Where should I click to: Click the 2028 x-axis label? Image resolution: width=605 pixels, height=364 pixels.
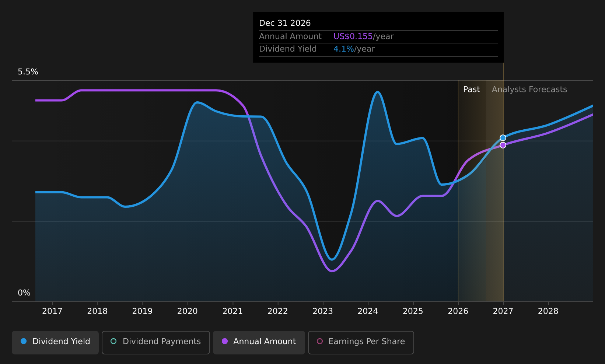coord(548,311)
